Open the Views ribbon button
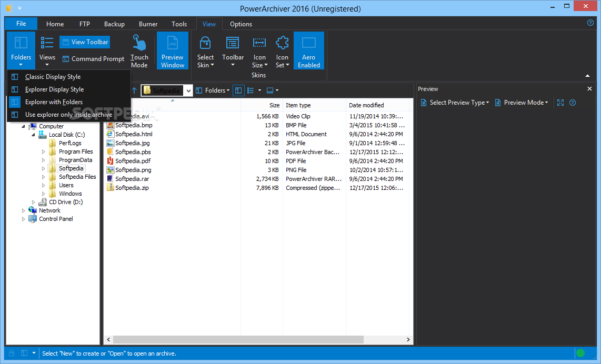 [47, 50]
